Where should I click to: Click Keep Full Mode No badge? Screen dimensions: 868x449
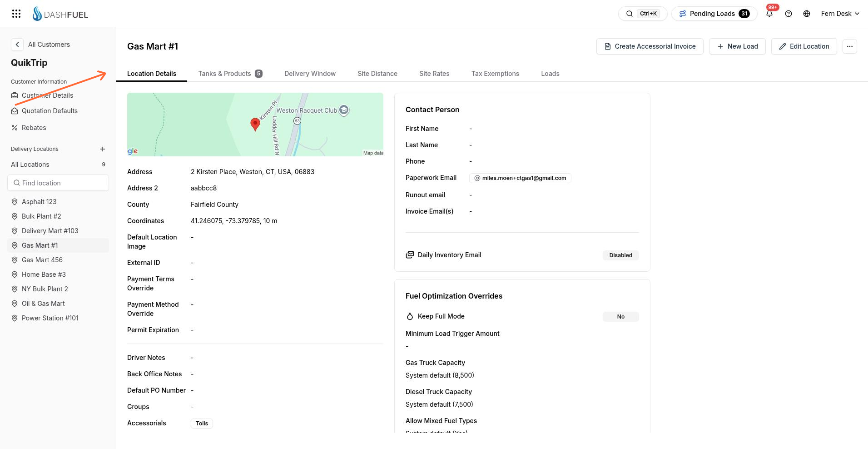pos(620,317)
